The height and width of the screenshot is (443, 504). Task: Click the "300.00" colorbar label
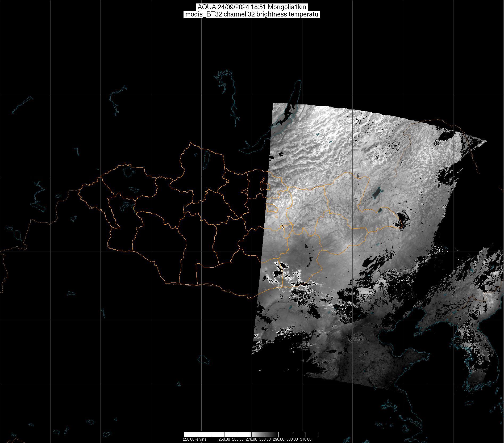292,439
